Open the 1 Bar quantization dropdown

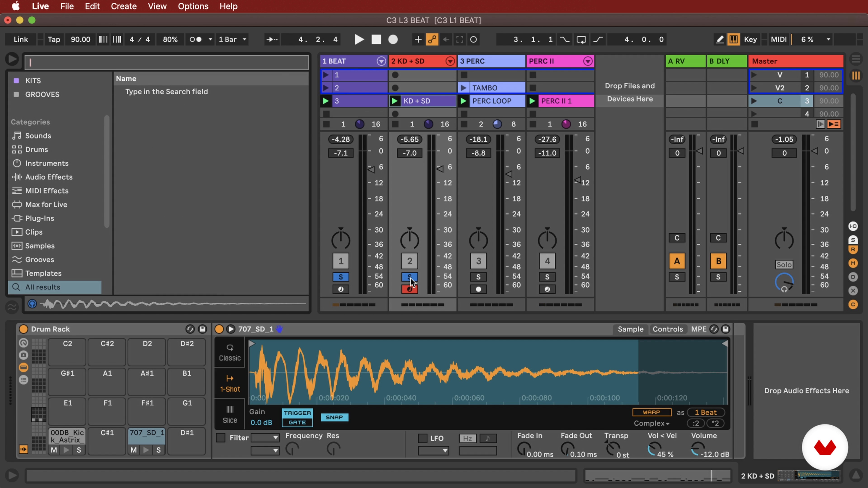click(x=233, y=39)
